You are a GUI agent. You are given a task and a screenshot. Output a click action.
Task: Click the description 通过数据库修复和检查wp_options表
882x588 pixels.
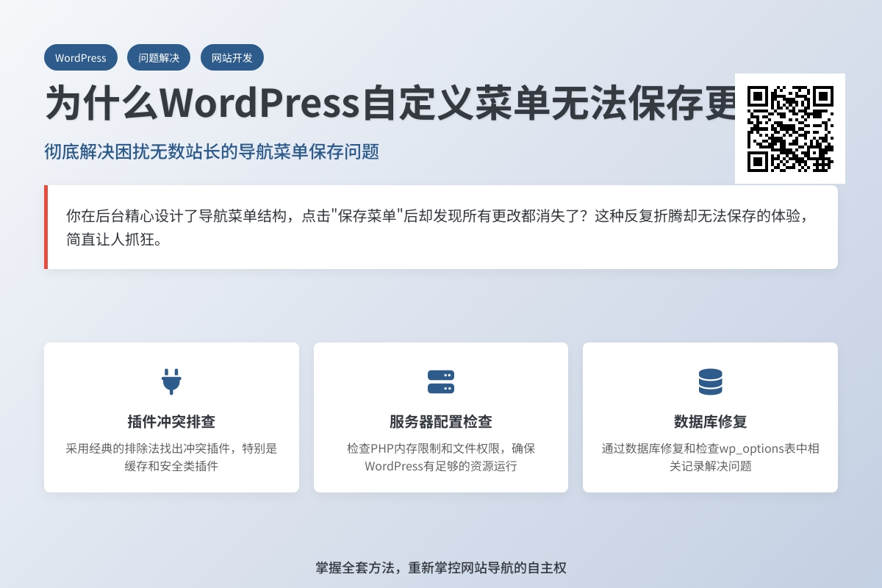tap(710, 457)
